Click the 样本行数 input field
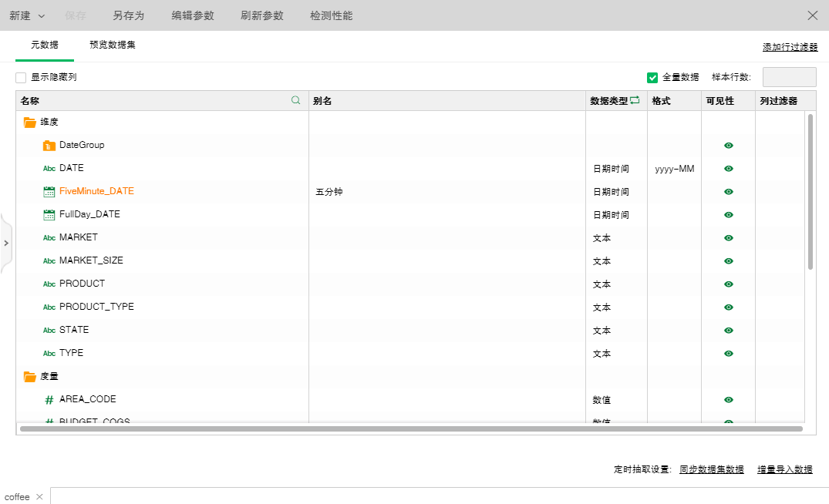This screenshot has width=829, height=504. [789, 77]
